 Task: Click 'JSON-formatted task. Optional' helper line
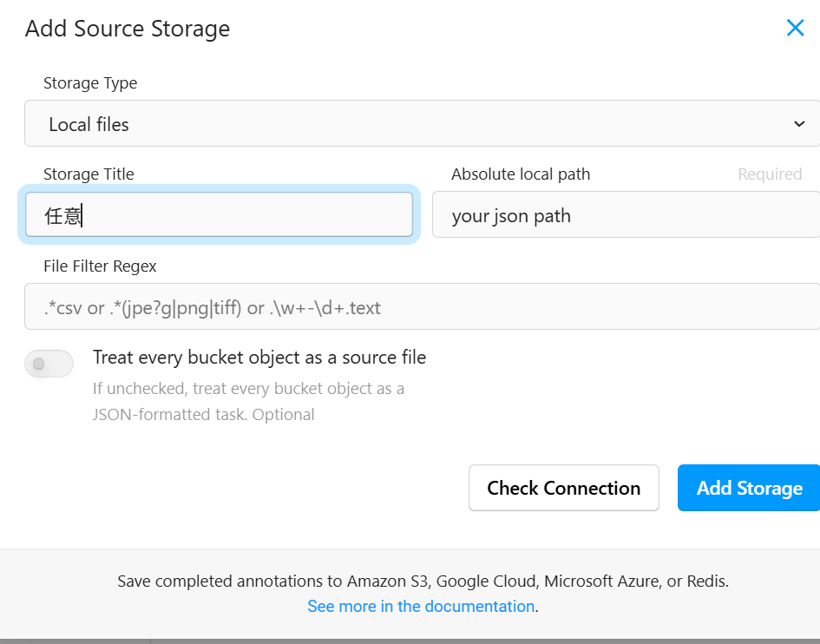203,415
